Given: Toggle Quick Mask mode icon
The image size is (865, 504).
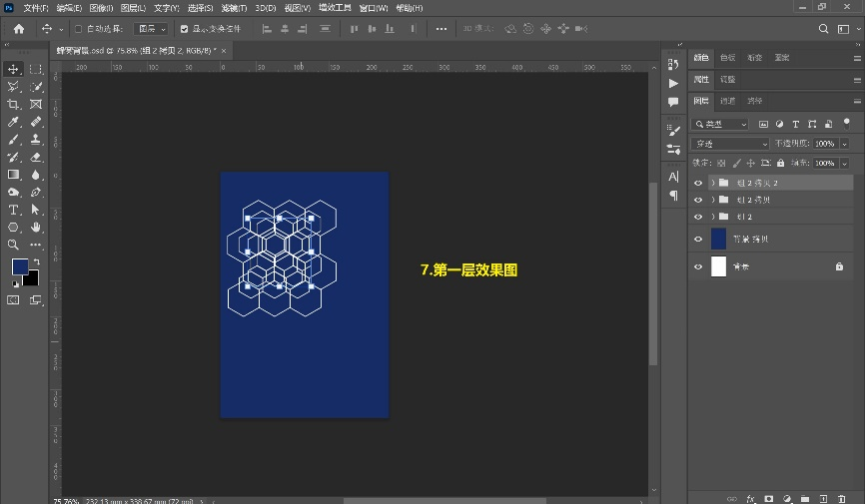Looking at the screenshot, I should (13, 300).
